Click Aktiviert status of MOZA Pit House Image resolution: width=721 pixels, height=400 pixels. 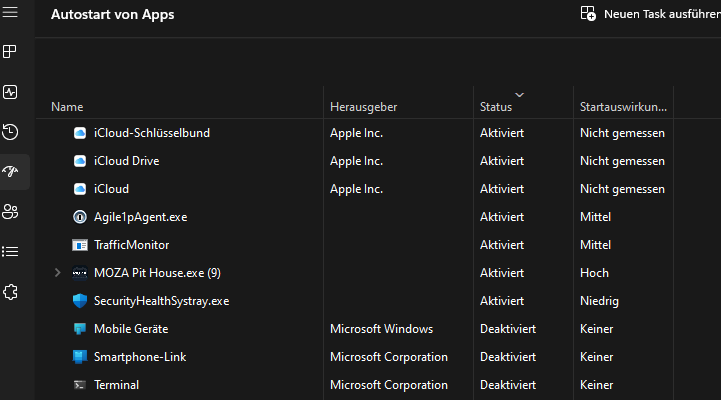point(502,273)
